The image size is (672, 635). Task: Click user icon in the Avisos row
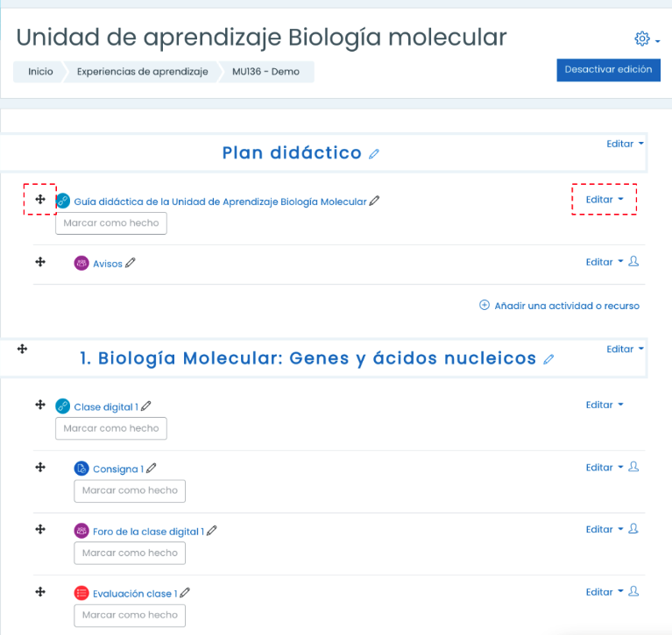click(x=633, y=261)
